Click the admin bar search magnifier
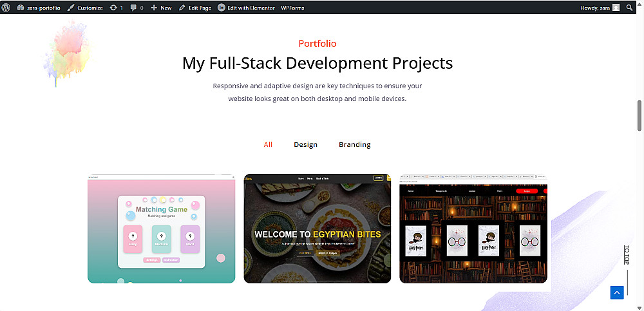Viewport: 644px width, 311px height. [x=629, y=8]
